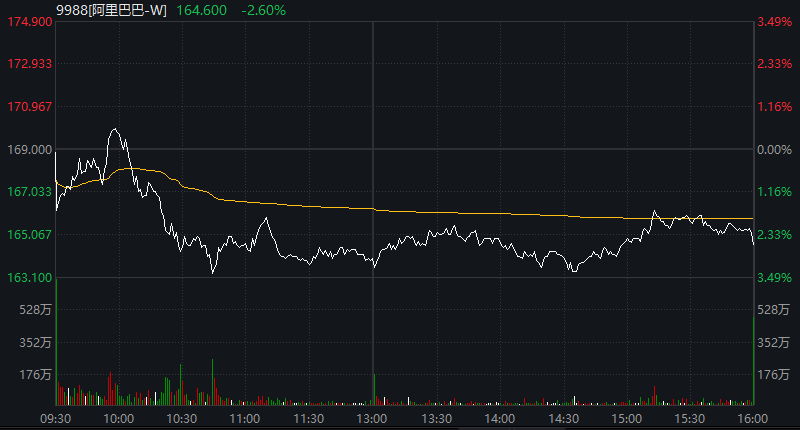The image size is (800, 430).
Task: Click the 09:30 time label
Action: (55, 418)
